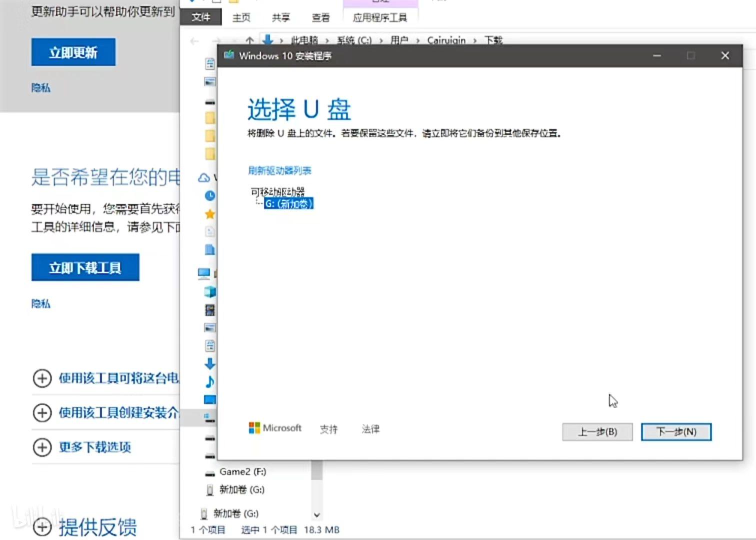This screenshot has height=540, width=756.
Task: Click '选中 1 个项目 18.3 MB' status text
Action: (x=290, y=529)
